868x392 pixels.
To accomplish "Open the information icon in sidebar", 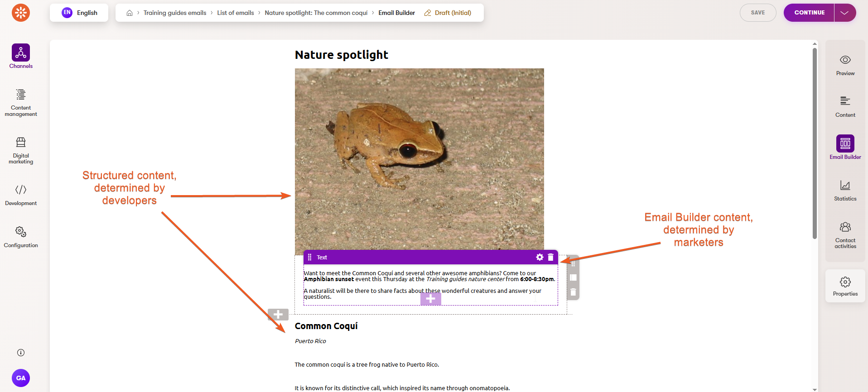I will coord(21,353).
